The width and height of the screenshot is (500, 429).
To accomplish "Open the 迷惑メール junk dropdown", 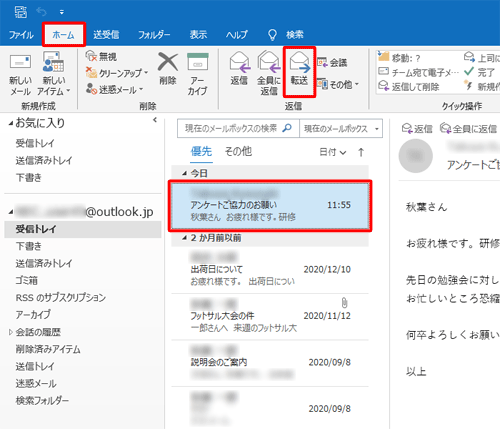I will [114, 89].
